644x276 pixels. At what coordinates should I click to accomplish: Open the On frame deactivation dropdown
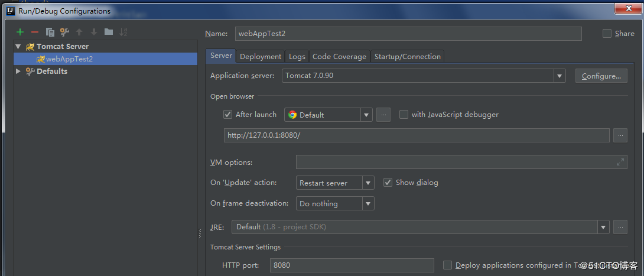(x=335, y=203)
